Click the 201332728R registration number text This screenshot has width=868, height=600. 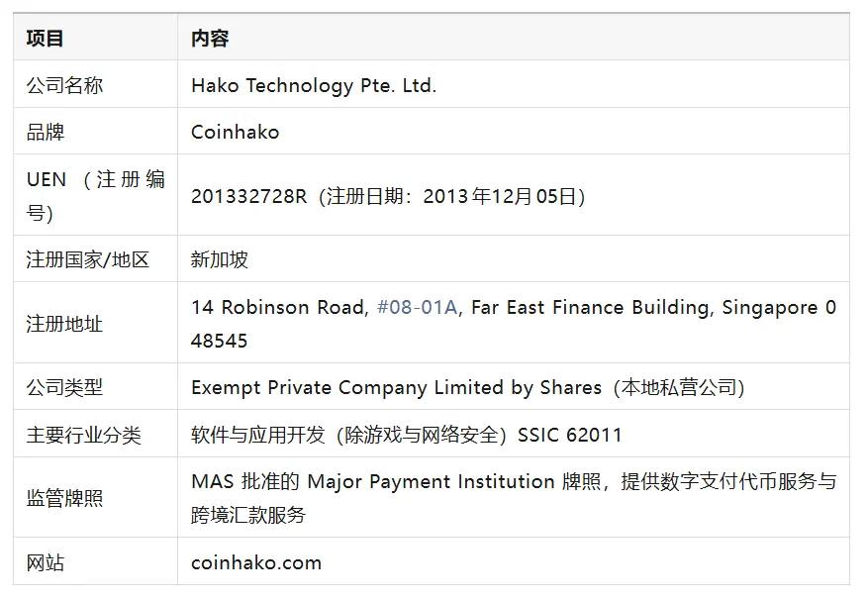point(248,196)
